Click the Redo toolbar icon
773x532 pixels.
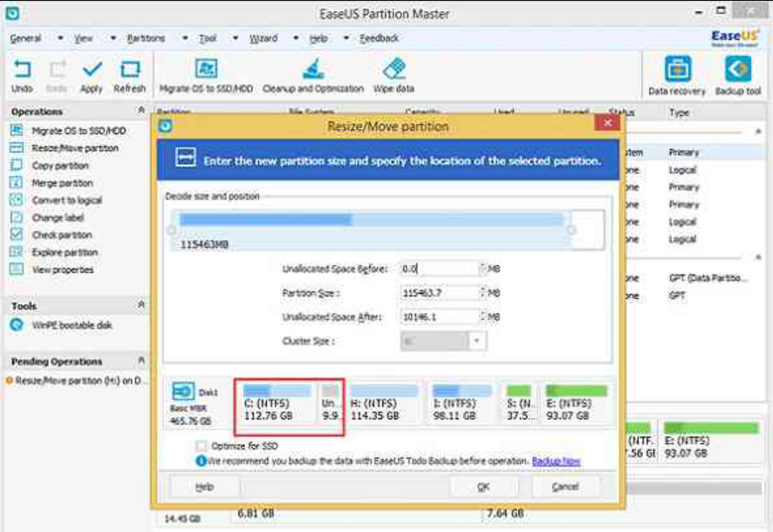point(58,69)
